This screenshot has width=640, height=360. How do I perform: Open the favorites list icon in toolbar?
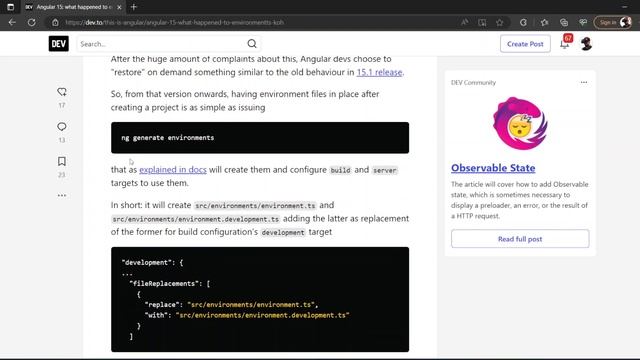(x=544, y=22)
